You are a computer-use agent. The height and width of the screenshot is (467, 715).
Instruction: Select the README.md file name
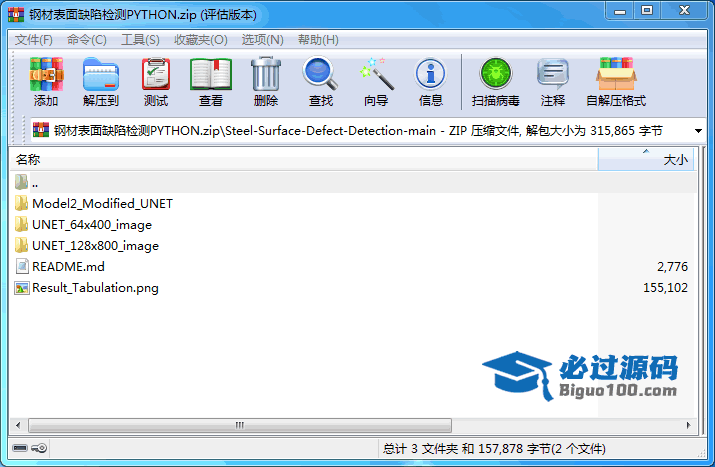(68, 266)
